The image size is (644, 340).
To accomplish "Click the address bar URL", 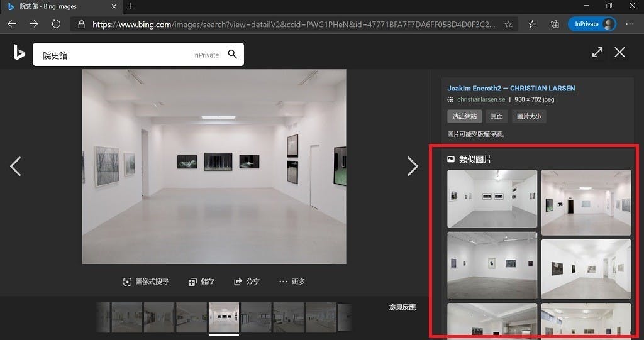I will point(294,25).
